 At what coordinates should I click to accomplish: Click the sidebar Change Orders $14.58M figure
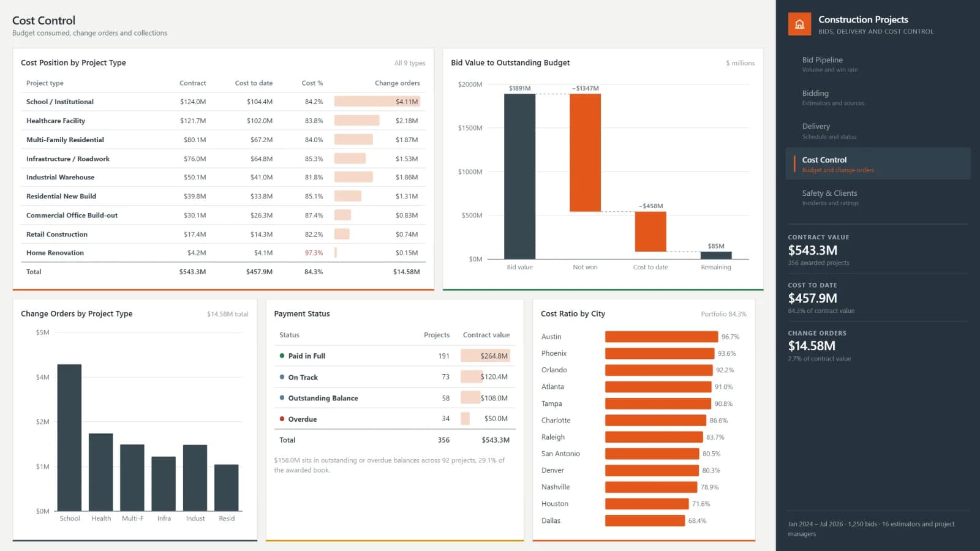click(x=812, y=346)
